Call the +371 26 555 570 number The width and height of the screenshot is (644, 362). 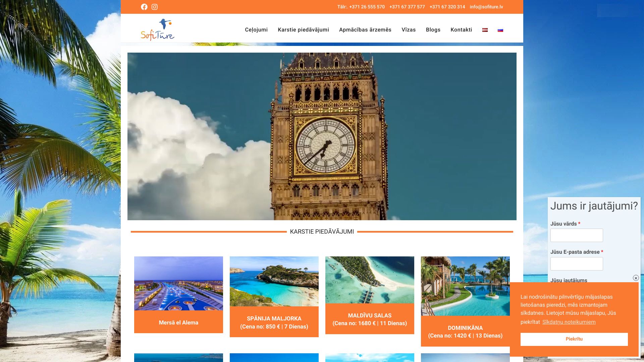pos(367,7)
